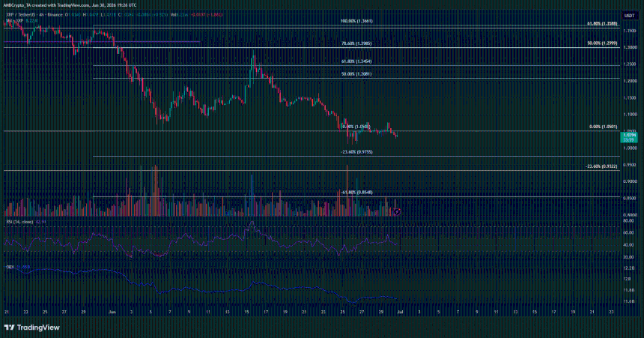This screenshot has height=338, width=644.
Task: Click the 61.80% (1.2454) Fibonacci label
Action: click(x=356, y=61)
